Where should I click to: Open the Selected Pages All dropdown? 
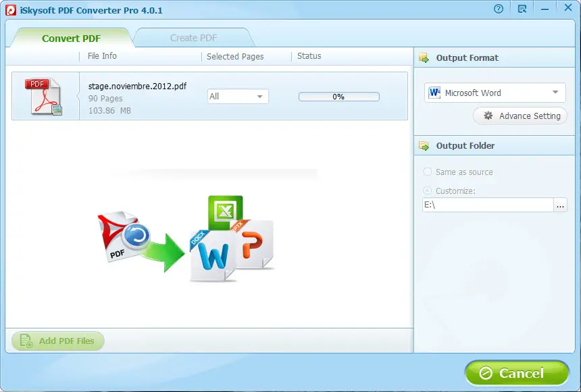click(x=238, y=97)
